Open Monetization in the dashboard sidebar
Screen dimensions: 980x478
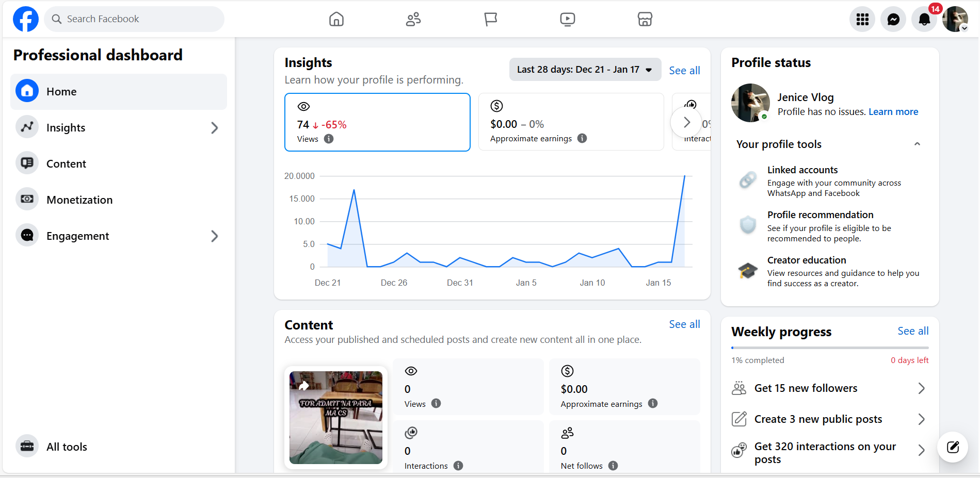pos(119,200)
